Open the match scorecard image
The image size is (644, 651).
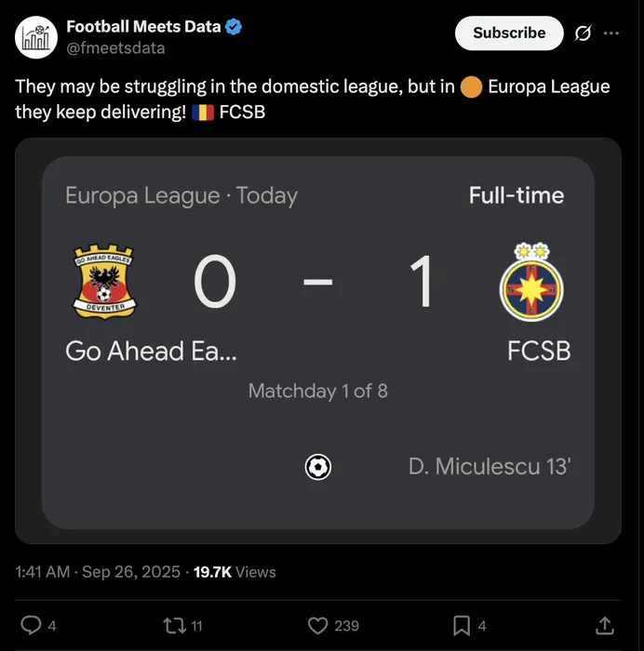[317, 340]
